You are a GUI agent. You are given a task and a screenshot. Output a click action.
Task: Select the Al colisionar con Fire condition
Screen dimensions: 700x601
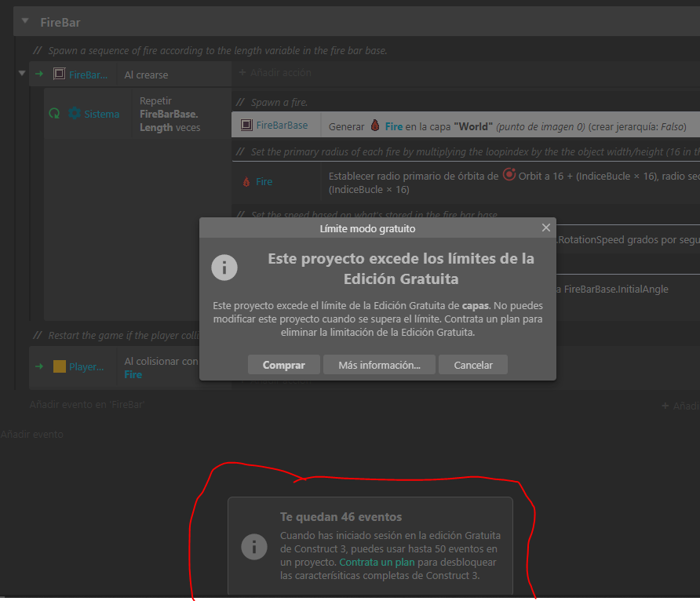161,368
